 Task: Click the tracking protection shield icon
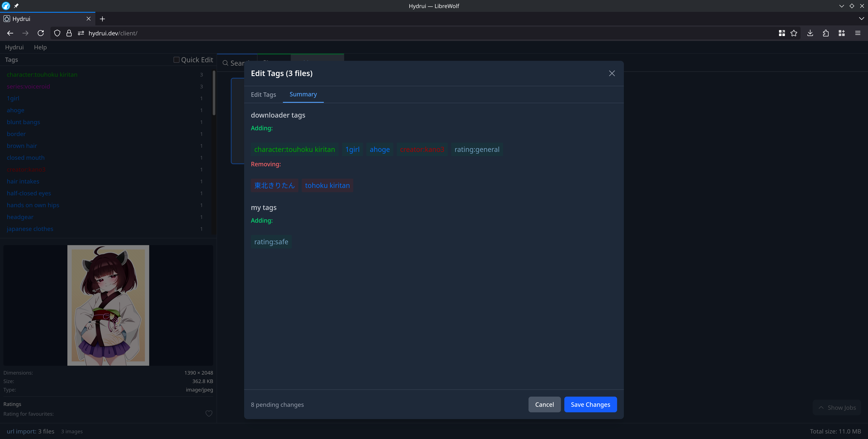click(x=57, y=33)
